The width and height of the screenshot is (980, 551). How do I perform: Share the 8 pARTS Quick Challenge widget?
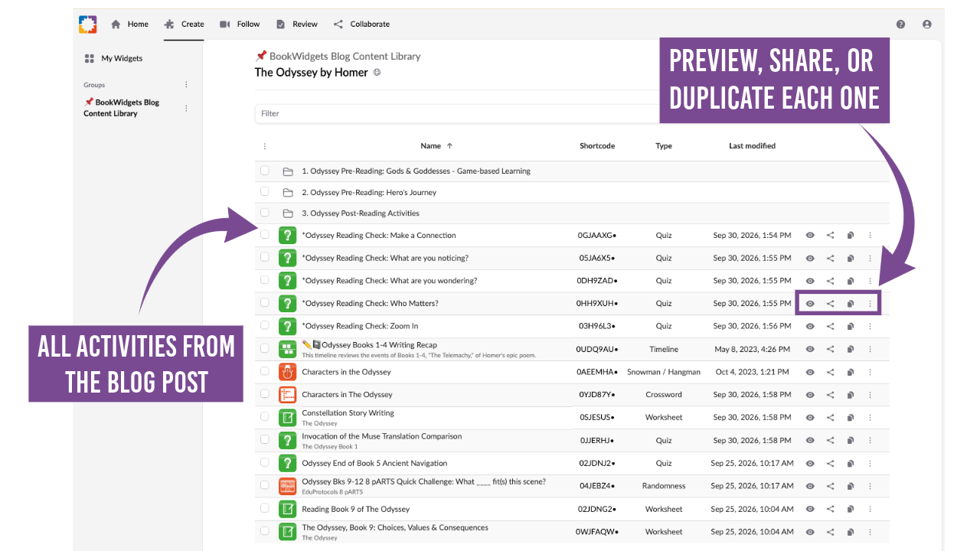pos(831,486)
